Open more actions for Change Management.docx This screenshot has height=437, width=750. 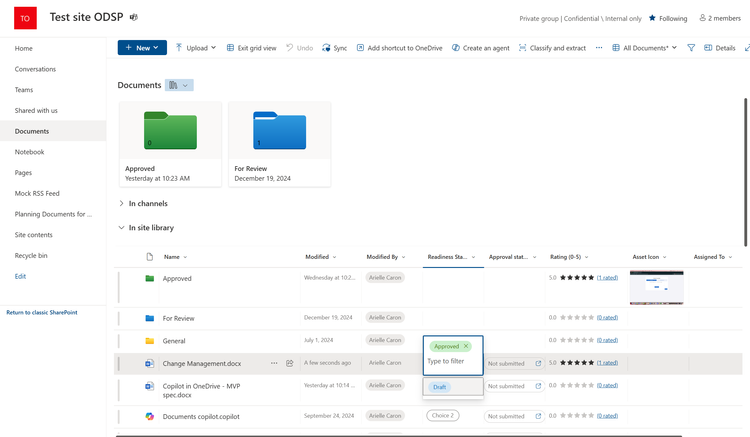(274, 363)
